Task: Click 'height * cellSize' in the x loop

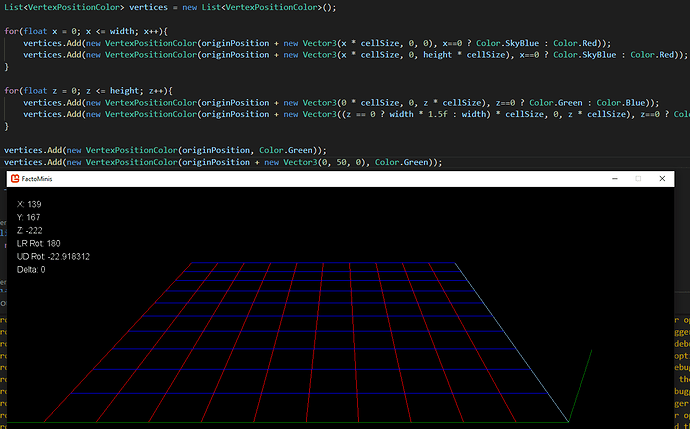Action: coord(463,55)
